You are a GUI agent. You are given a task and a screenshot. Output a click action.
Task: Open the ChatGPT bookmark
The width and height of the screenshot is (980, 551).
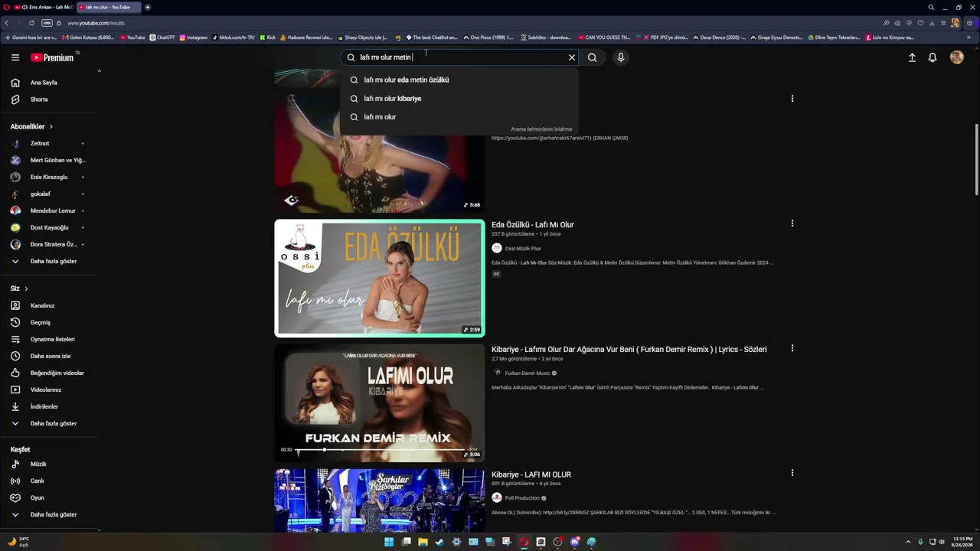tap(162, 37)
